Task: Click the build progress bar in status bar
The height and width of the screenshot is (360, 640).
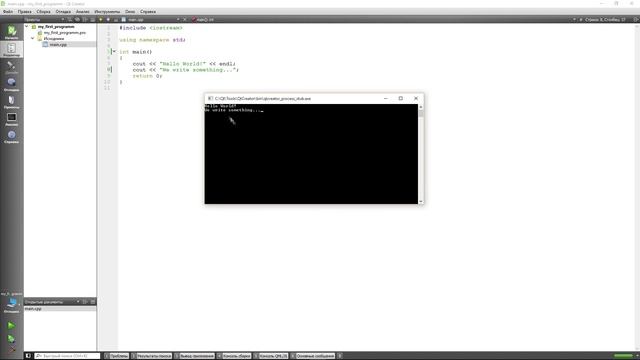Action: [x=623, y=356]
